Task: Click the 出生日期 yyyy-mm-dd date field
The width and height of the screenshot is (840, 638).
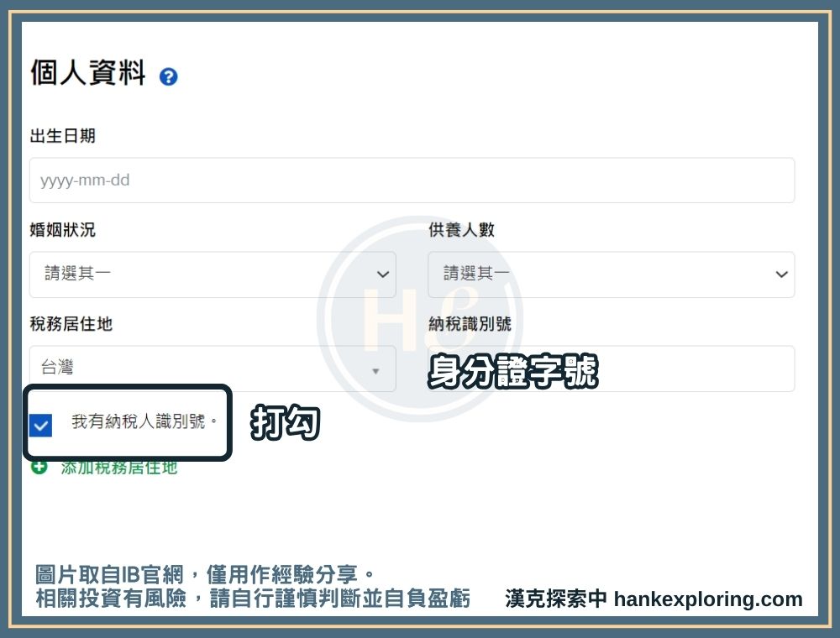Action: [x=412, y=180]
